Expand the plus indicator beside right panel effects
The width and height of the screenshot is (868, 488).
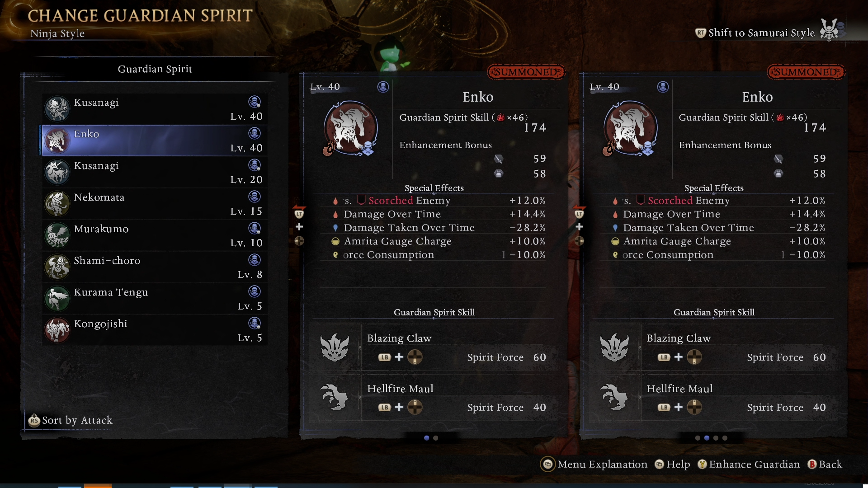(579, 227)
